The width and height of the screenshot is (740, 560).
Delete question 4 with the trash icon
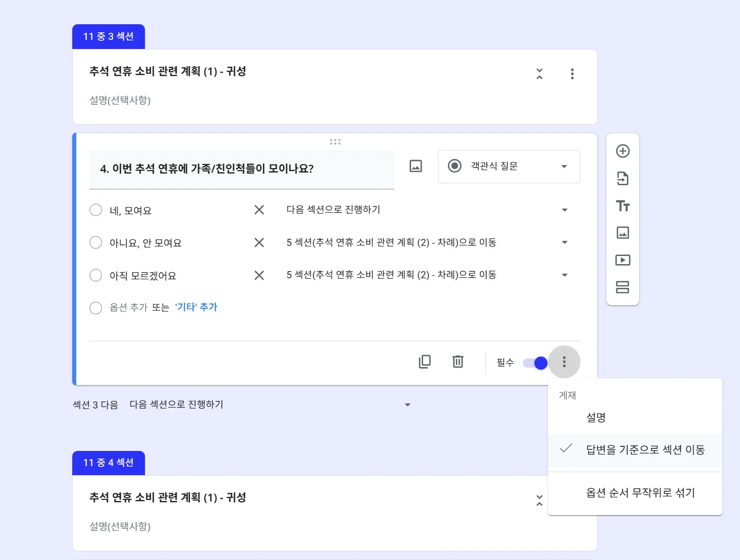pos(458,362)
